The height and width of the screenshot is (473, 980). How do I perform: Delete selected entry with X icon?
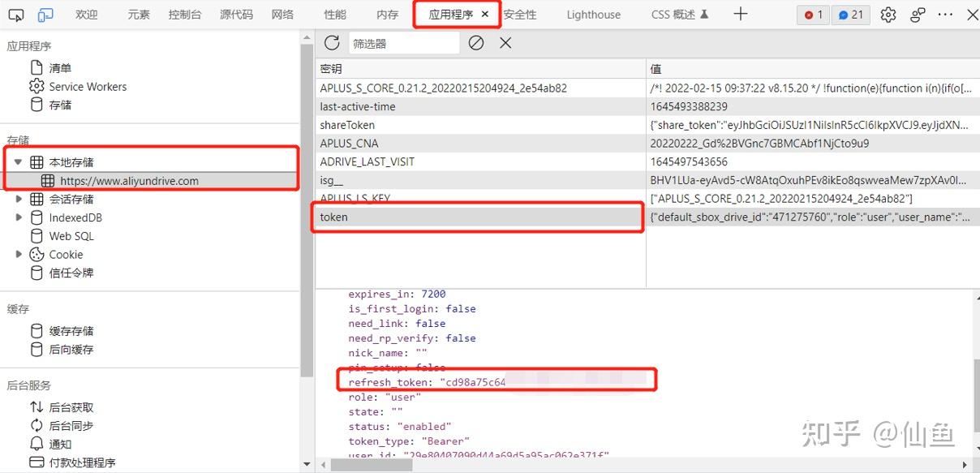point(505,43)
